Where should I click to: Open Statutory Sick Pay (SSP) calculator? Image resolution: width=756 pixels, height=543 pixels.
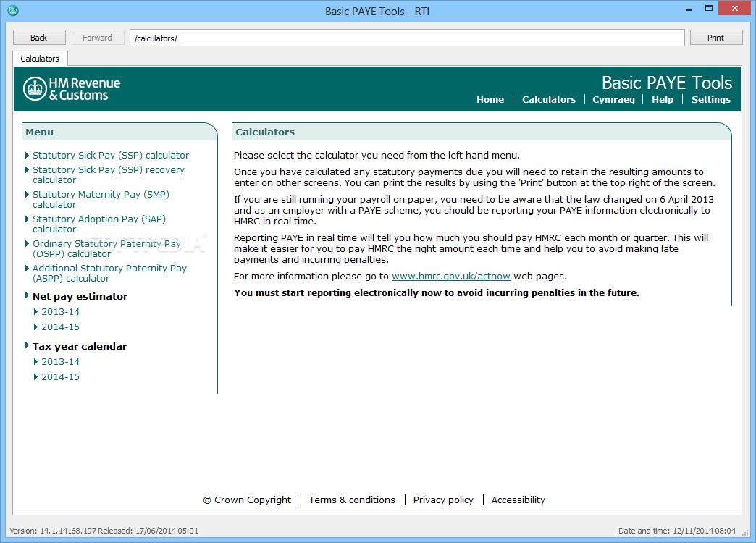pyautogui.click(x=110, y=155)
